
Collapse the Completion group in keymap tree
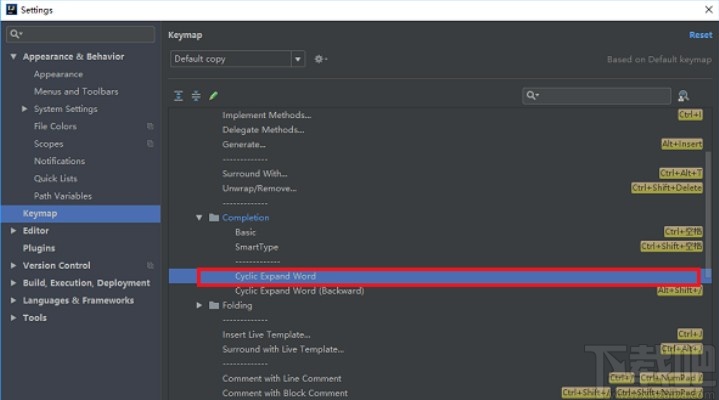point(200,217)
